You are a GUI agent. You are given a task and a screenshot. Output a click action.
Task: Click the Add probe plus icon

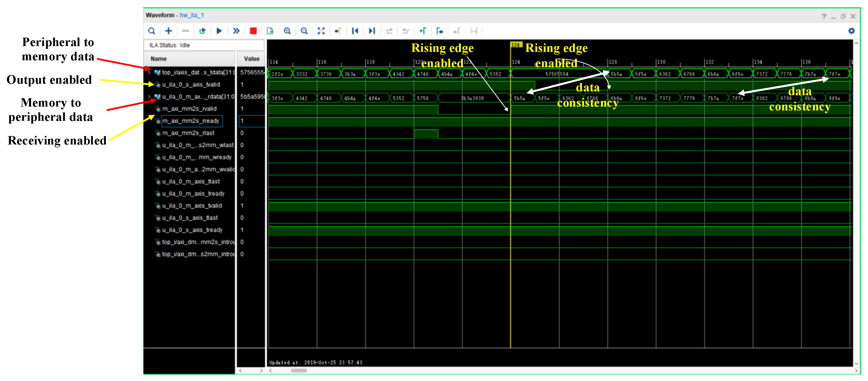click(168, 31)
